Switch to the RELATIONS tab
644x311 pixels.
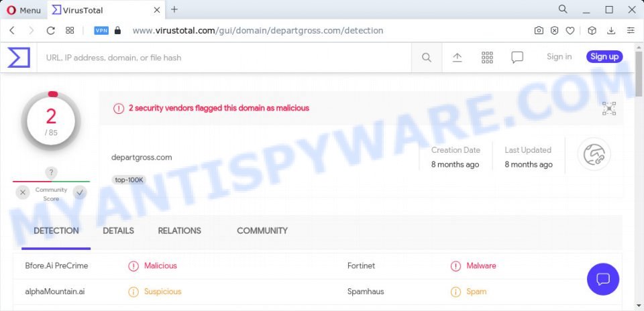click(x=180, y=231)
